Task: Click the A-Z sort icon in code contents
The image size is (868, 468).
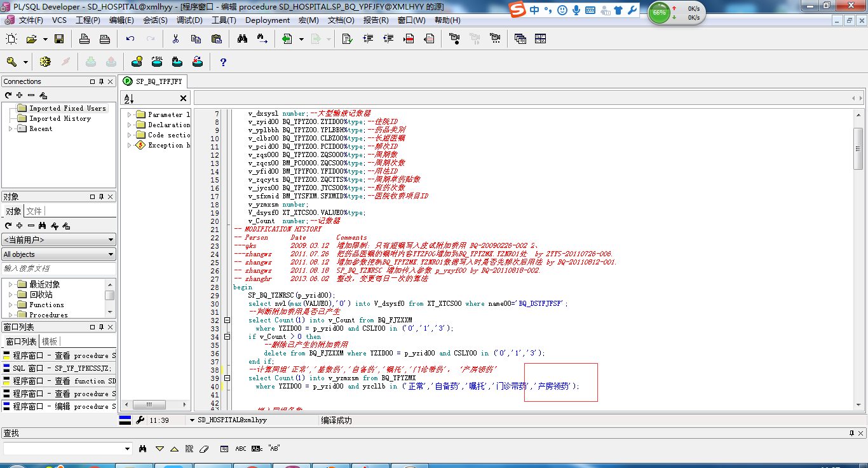Action: click(128, 99)
